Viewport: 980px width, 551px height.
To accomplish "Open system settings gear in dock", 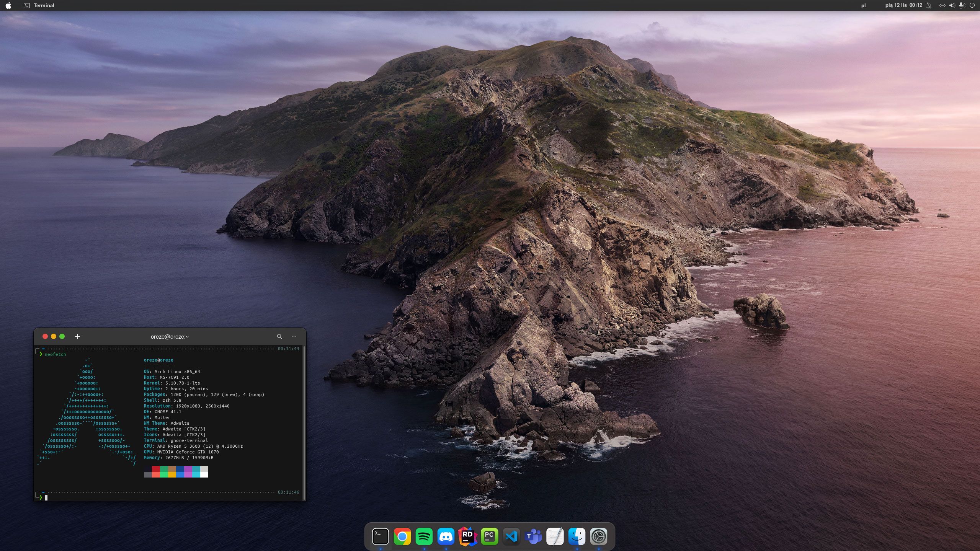I will coord(599,536).
